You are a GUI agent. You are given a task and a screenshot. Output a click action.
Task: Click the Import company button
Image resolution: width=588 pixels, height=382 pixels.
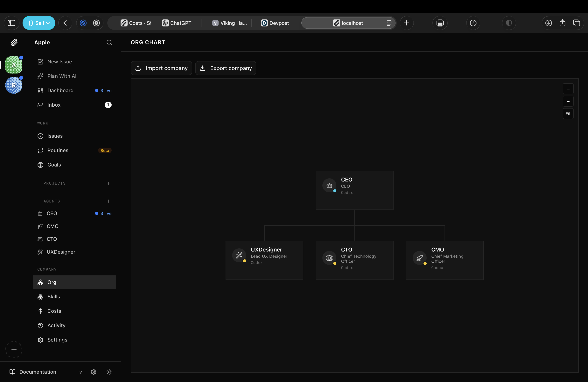pyautogui.click(x=161, y=68)
